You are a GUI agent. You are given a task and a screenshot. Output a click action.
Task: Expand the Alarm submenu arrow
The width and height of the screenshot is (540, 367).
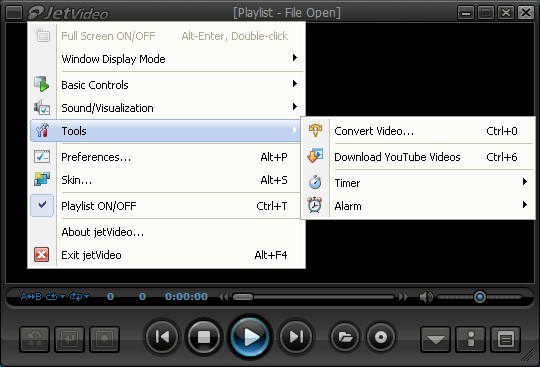click(x=525, y=205)
